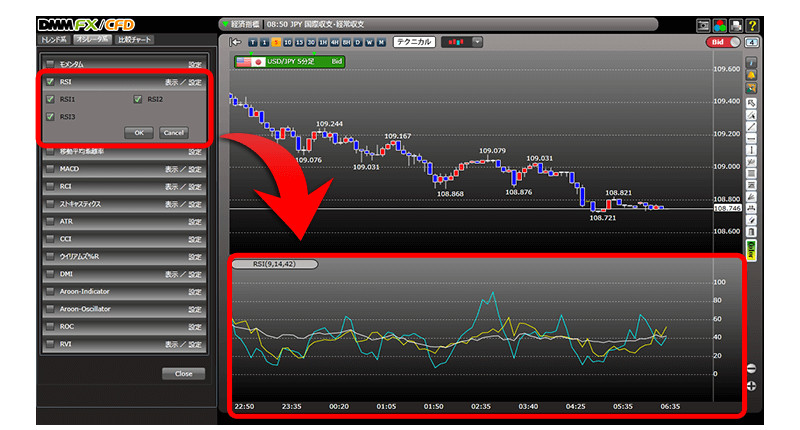The image size is (800, 430).
Task: Open 設定 for Aroon-Indicator row
Action: (195, 292)
